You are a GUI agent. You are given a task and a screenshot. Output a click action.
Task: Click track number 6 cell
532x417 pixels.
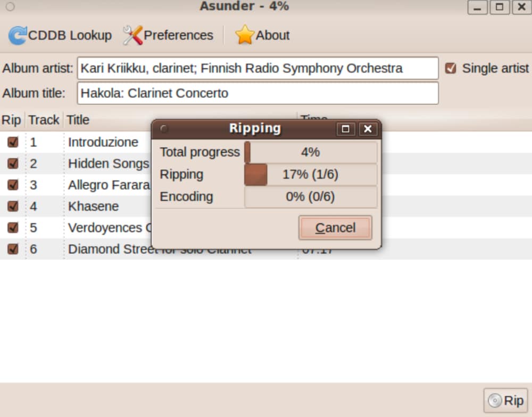33,249
